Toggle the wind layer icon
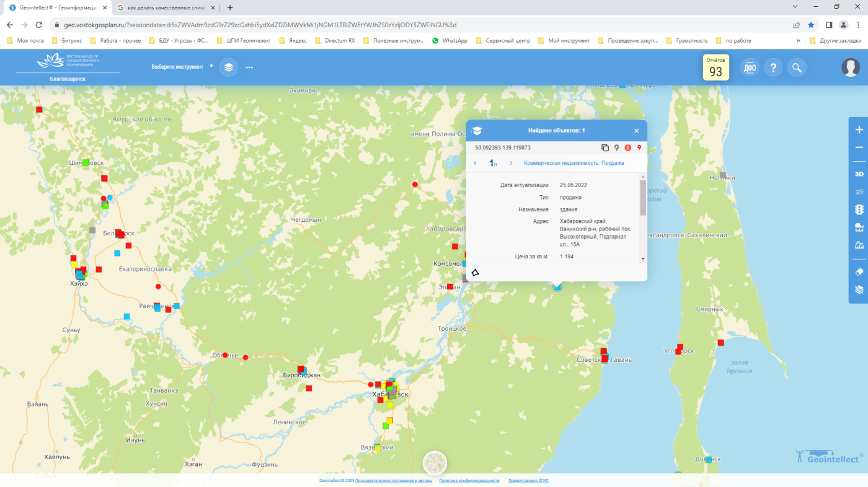This screenshot has width=868, height=487. [x=859, y=191]
